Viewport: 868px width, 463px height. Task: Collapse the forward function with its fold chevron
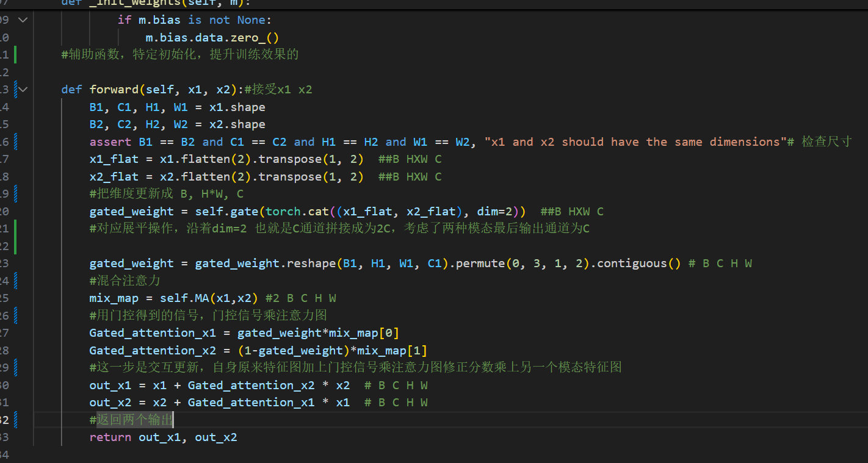[x=23, y=90]
